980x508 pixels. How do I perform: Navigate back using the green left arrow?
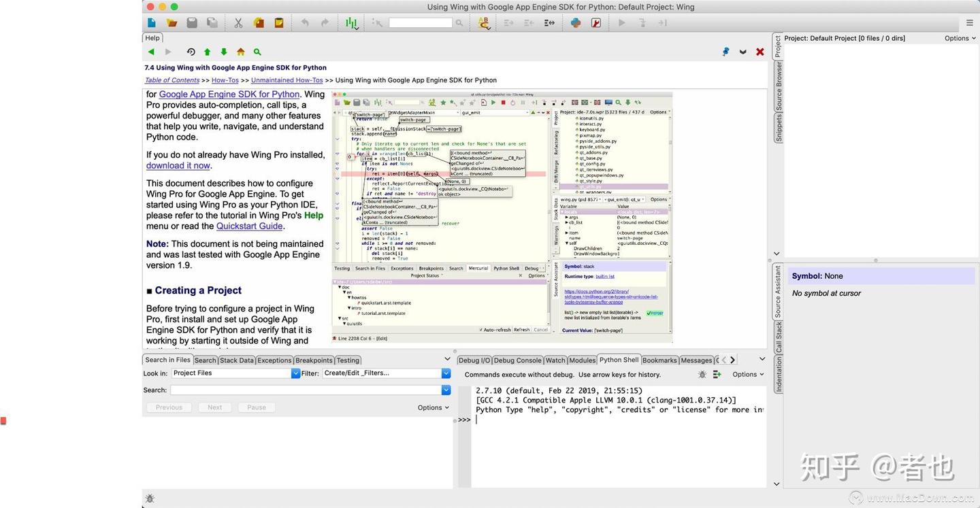tap(151, 52)
